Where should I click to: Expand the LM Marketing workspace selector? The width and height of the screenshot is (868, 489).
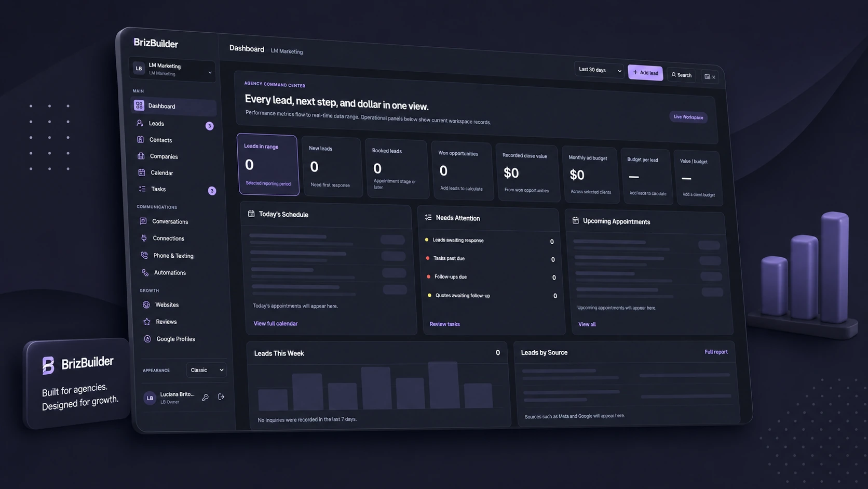(x=172, y=69)
